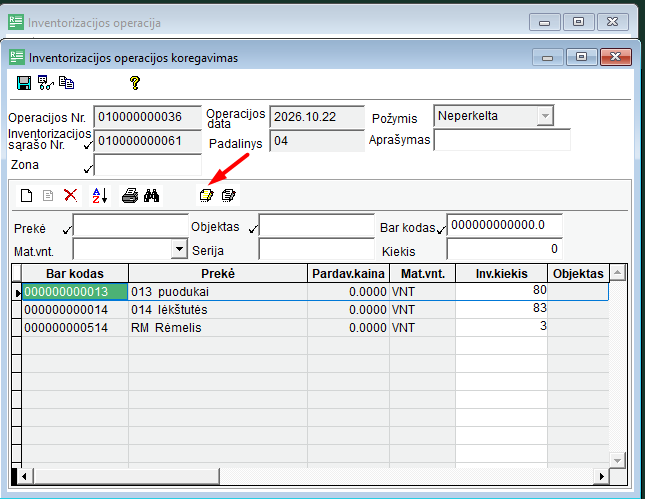
Task: Expand the Požymis dropdown showing Neperkelta
Action: 545,116
